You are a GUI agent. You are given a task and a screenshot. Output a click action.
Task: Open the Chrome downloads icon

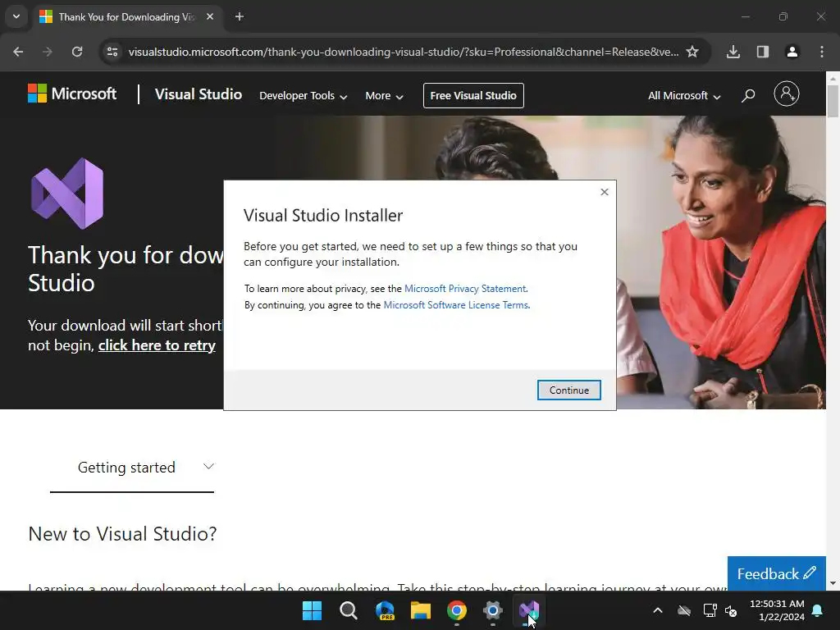(x=733, y=52)
